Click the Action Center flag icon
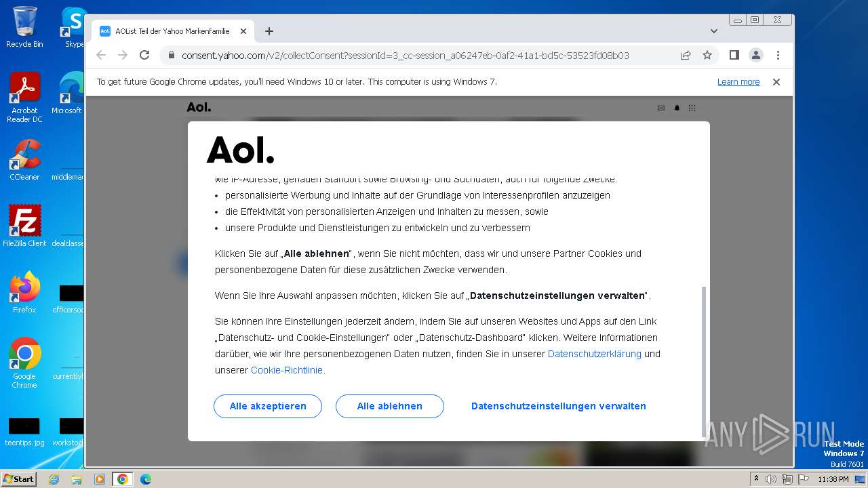The height and width of the screenshot is (488, 868). pyautogui.click(x=804, y=479)
